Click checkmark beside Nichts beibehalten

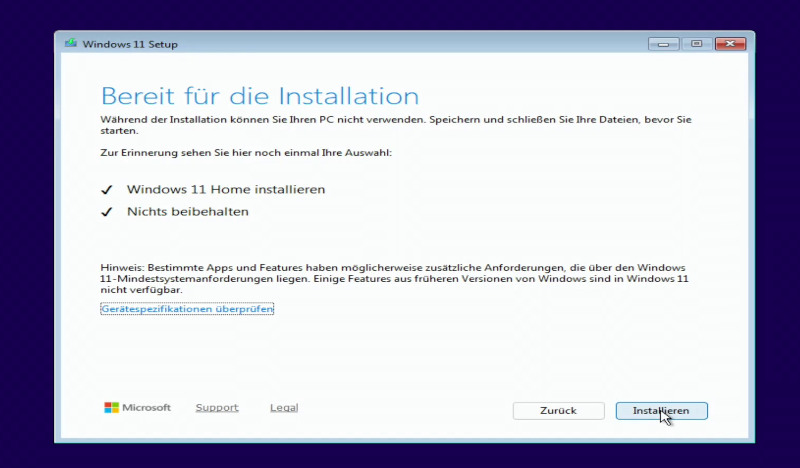pos(106,212)
